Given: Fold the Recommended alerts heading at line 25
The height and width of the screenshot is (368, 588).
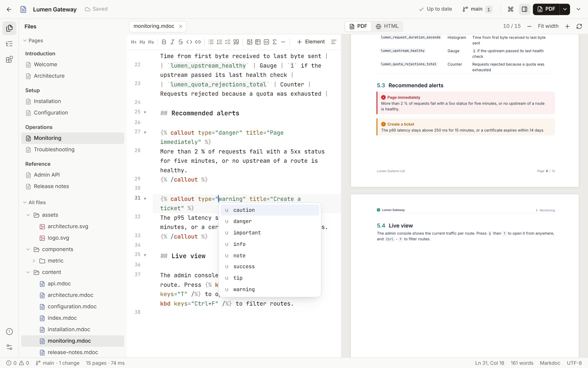Looking at the screenshot, I should click(x=145, y=112).
